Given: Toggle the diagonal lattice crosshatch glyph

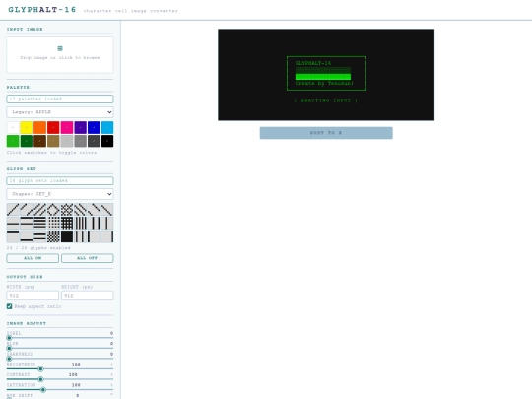Looking at the screenshot, I should [x=67, y=209].
